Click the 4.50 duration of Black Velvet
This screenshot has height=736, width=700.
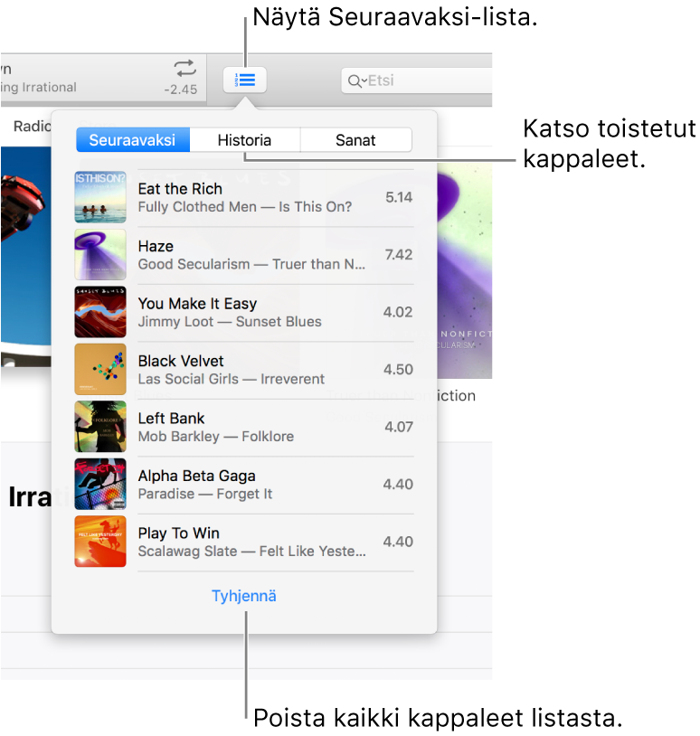(x=399, y=370)
